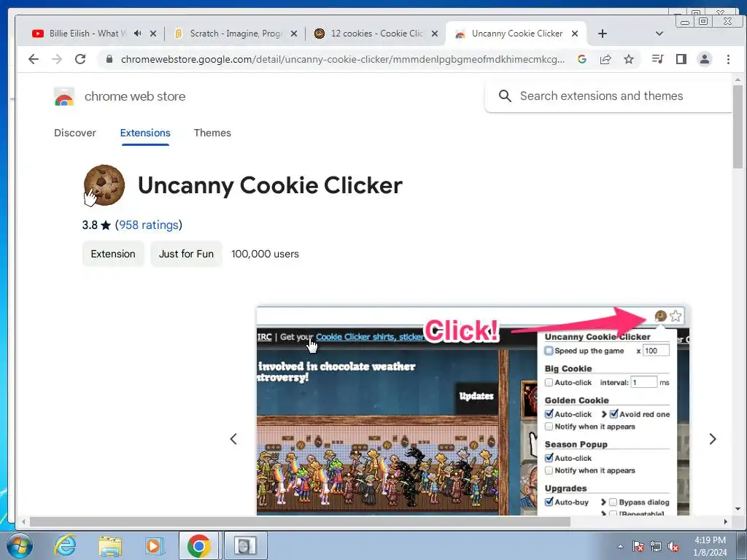Viewport: 747px width, 560px height.
Task: Open Windows Media Player in taskbar
Action: tap(154, 545)
